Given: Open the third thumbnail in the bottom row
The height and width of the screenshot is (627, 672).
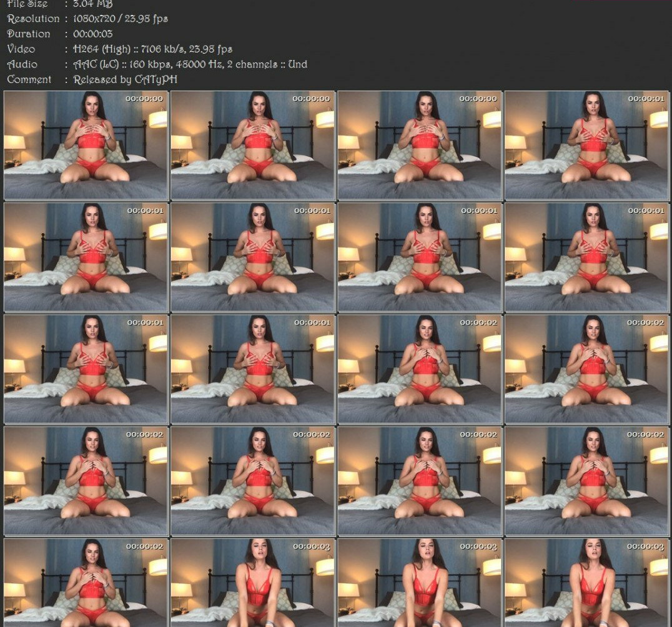Looking at the screenshot, I should point(419,584).
